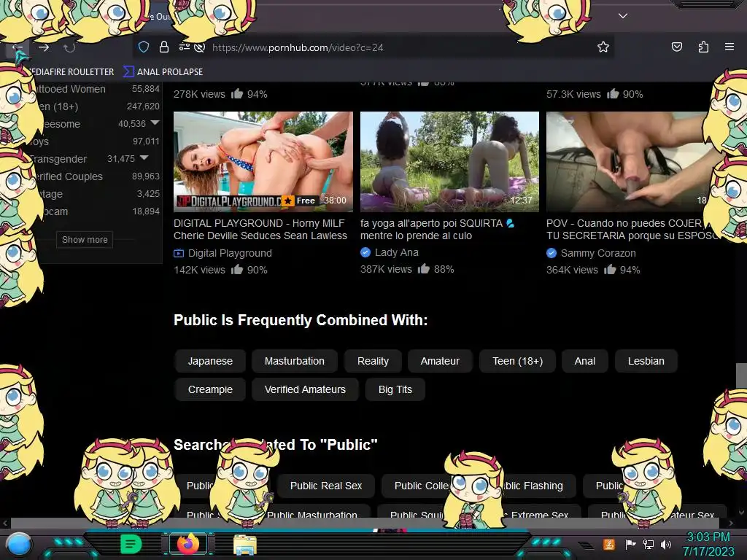Click the network icon in the system tray
This screenshot has width=747, height=560.
click(648, 544)
